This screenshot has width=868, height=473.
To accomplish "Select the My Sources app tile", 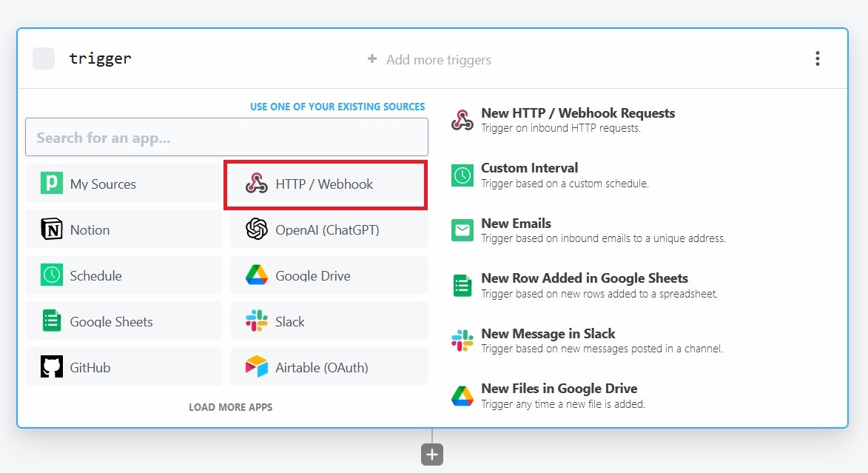I will (124, 184).
